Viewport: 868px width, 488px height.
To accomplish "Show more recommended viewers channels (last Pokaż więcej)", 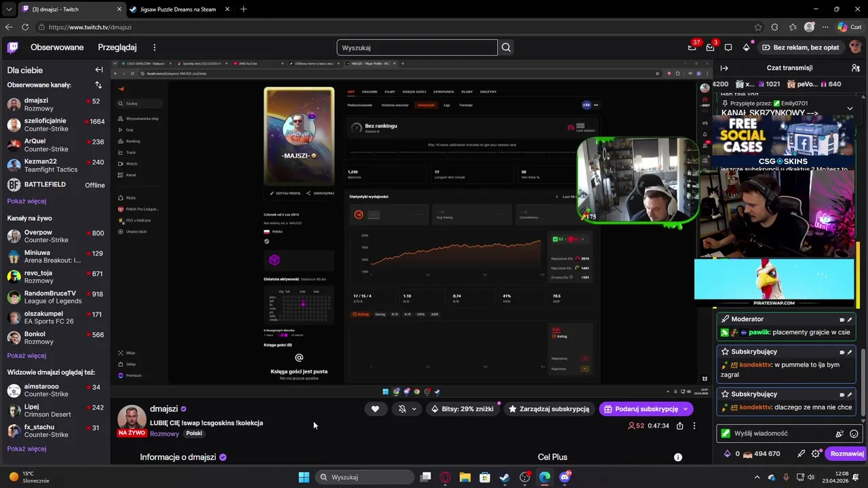I will (x=26, y=449).
